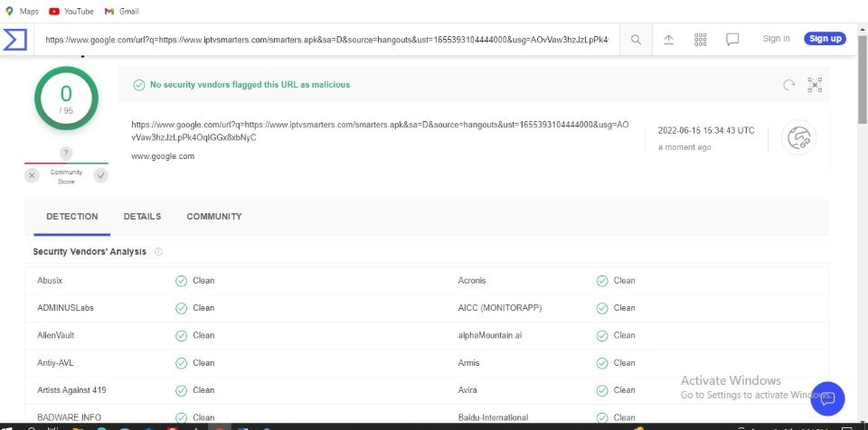Click the full analyzed URL text in summary card

pos(380,131)
